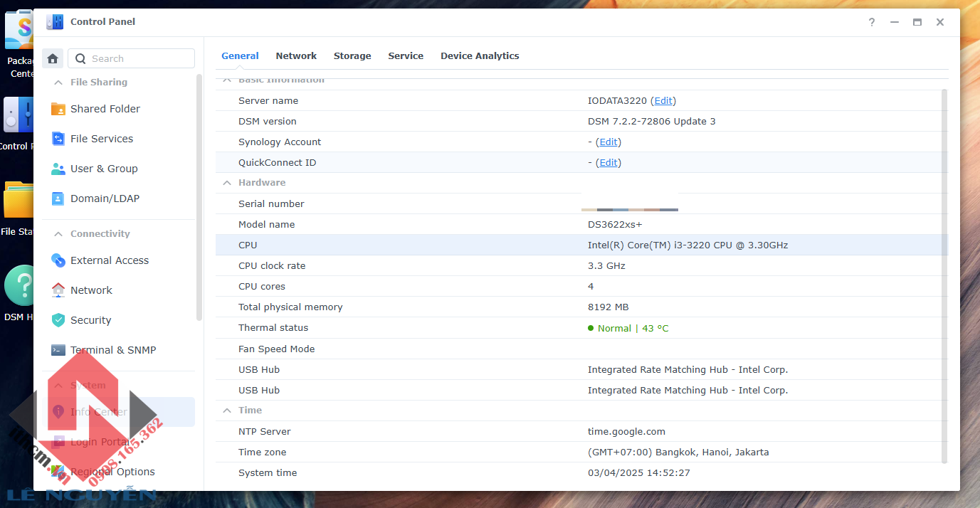The height and width of the screenshot is (508, 980).
Task: Open User & Group icon
Action: pos(58,169)
